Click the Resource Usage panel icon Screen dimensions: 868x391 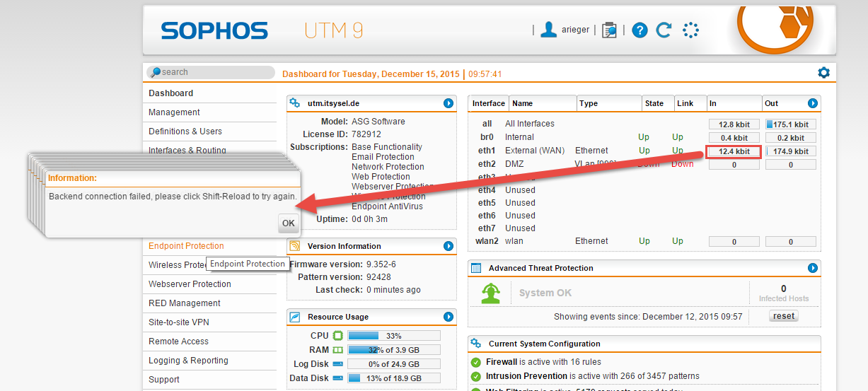[x=294, y=317]
